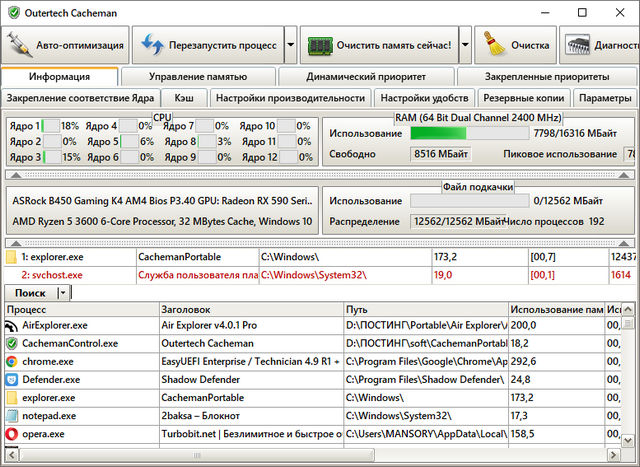The height and width of the screenshot is (467, 640).
Task: Click the Авто-оптимизация wand icon
Action: click(x=20, y=45)
